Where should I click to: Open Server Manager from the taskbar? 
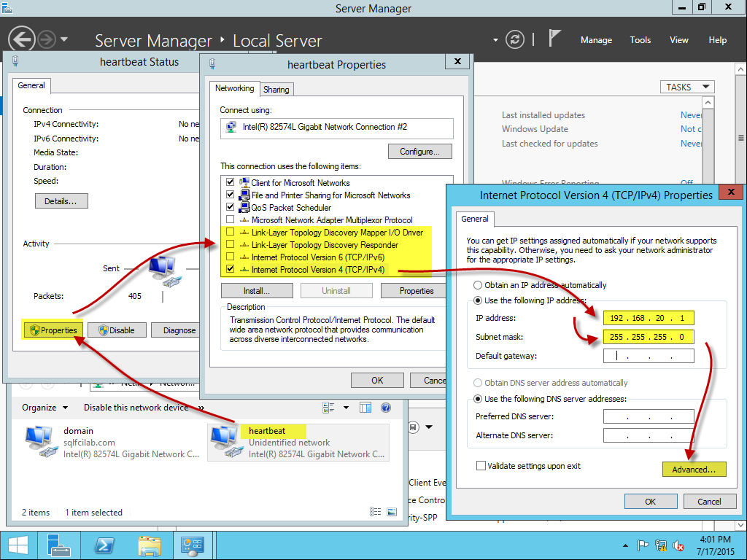coord(58,545)
